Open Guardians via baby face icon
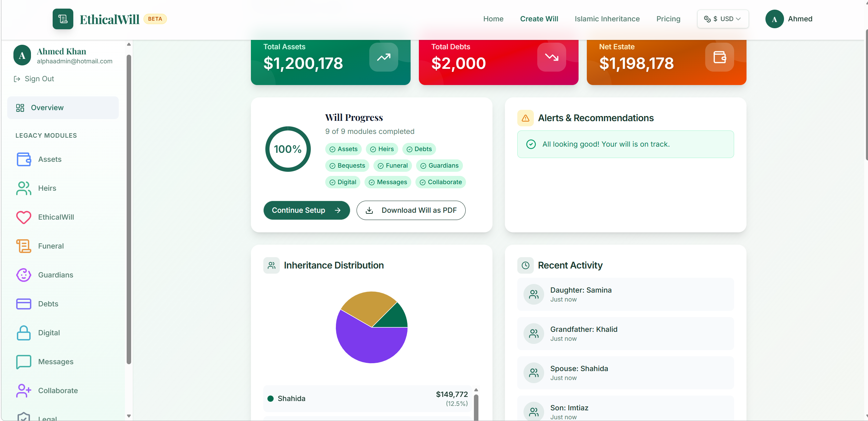This screenshot has width=868, height=421. pyautogui.click(x=24, y=275)
